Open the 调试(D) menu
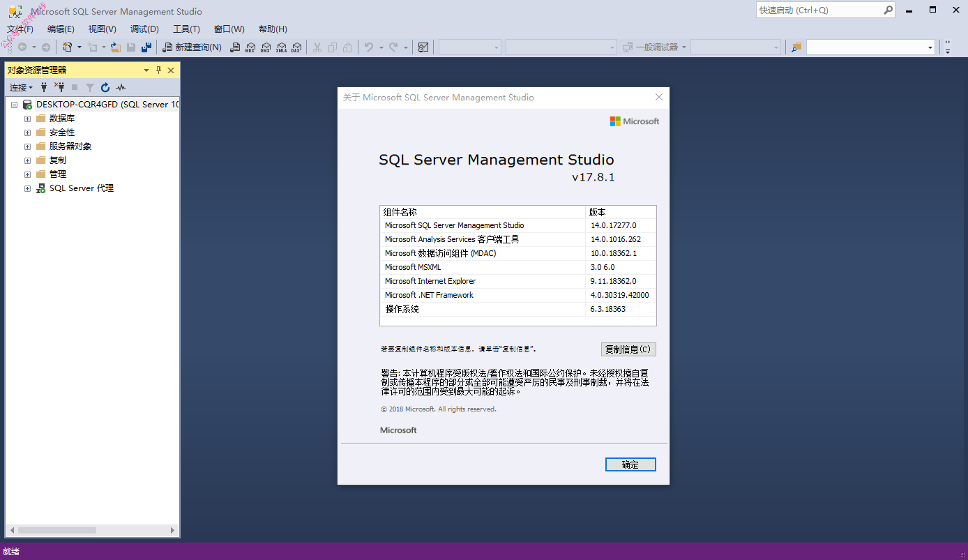 click(x=144, y=29)
